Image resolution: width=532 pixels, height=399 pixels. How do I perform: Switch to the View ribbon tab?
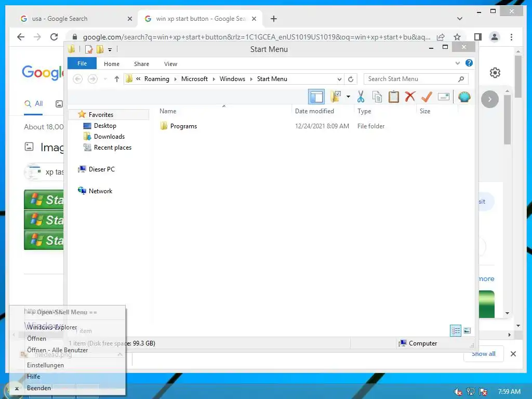(x=170, y=64)
